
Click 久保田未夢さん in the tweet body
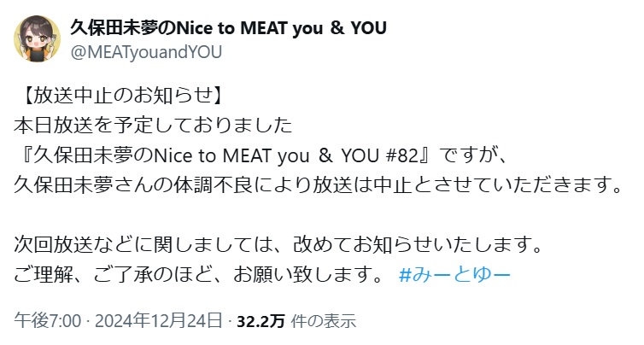(x=82, y=184)
